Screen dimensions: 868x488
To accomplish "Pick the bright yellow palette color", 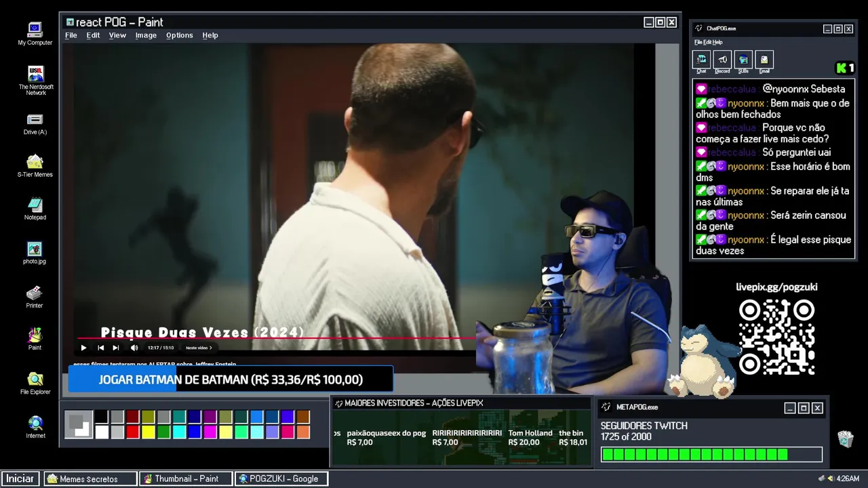I will tap(149, 432).
